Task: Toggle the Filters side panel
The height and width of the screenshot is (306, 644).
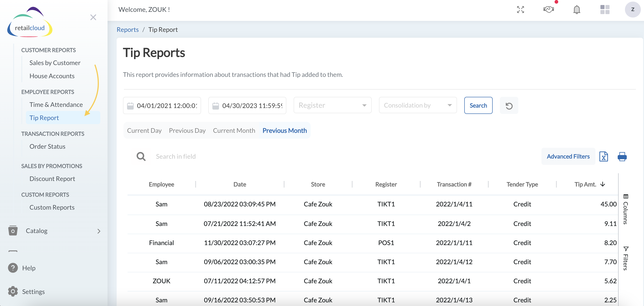Action: tap(625, 258)
